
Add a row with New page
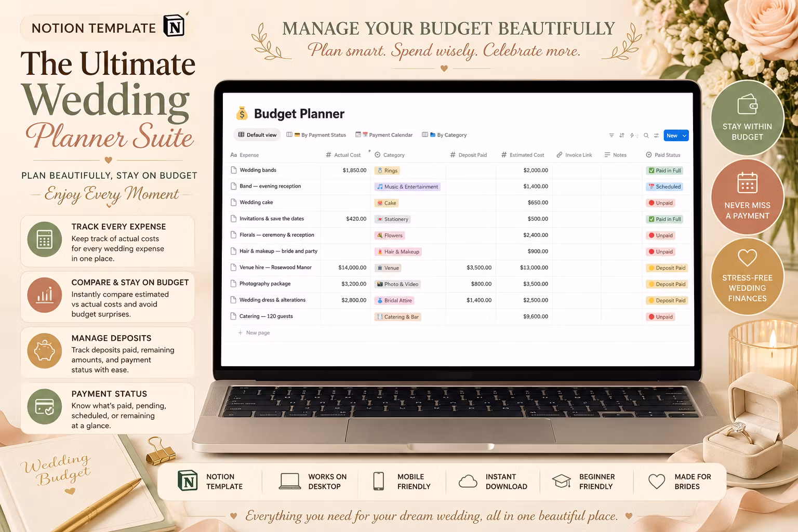254,332
